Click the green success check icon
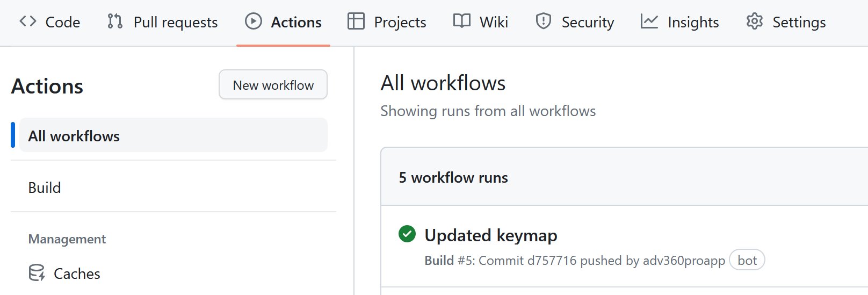The width and height of the screenshot is (868, 295). 407,234
